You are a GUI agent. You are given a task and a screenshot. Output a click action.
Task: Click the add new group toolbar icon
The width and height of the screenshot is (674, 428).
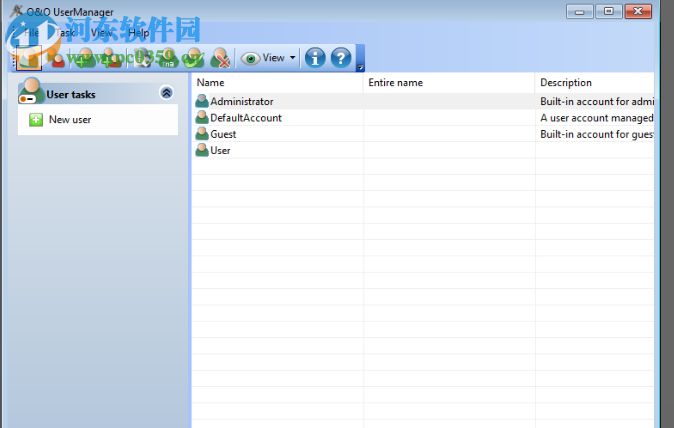tap(111, 58)
